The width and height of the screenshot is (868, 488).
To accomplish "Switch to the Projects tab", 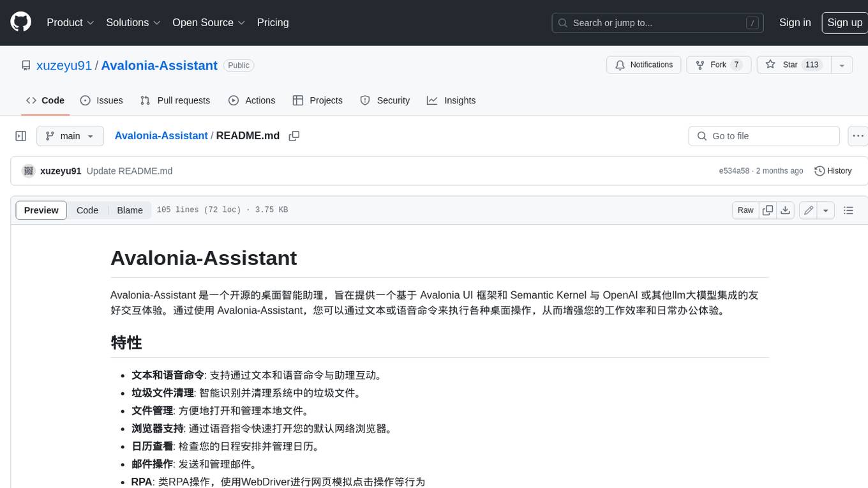I will [x=318, y=100].
